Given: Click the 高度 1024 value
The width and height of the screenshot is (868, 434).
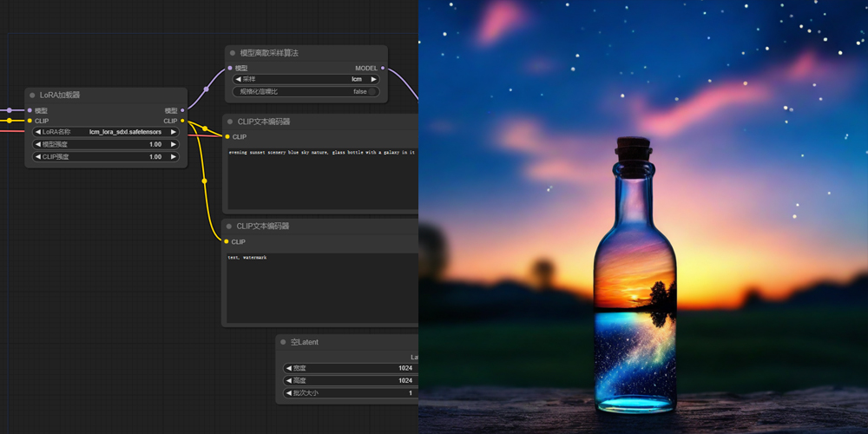Looking at the screenshot, I should click(x=405, y=380).
